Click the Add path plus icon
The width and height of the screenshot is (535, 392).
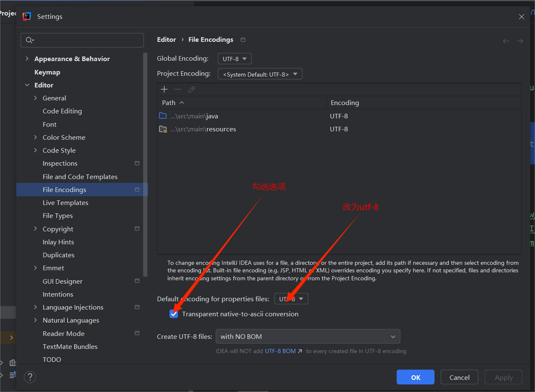tap(164, 90)
